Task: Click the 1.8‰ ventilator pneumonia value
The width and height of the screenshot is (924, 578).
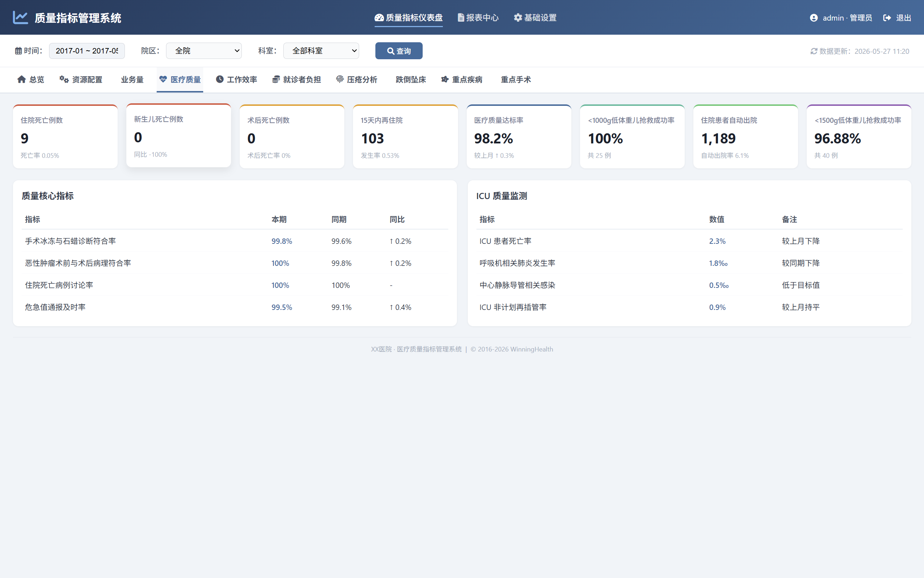Action: [718, 263]
